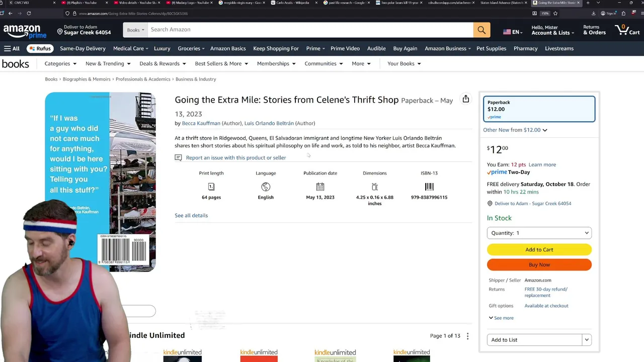644x362 pixels.
Task: Go to Luxury in nav bar
Action: (162, 48)
